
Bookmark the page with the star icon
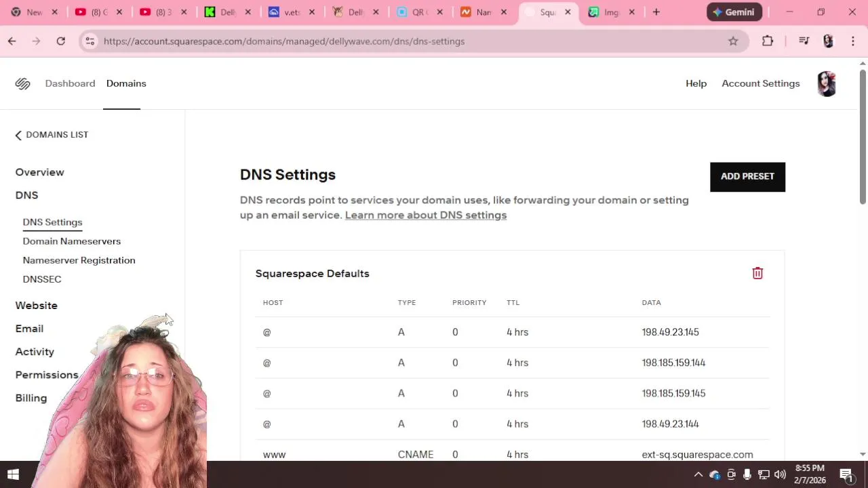click(733, 41)
